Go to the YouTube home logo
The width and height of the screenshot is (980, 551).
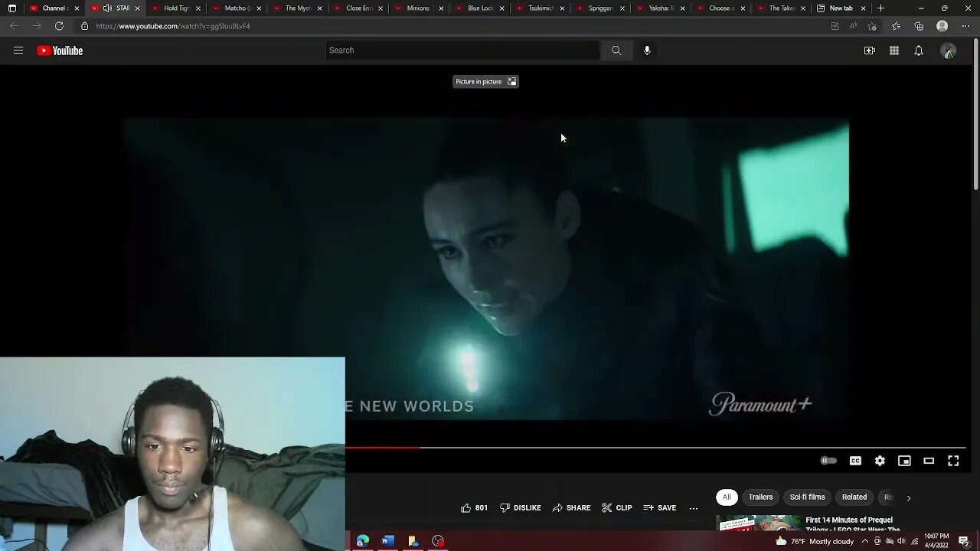[60, 51]
